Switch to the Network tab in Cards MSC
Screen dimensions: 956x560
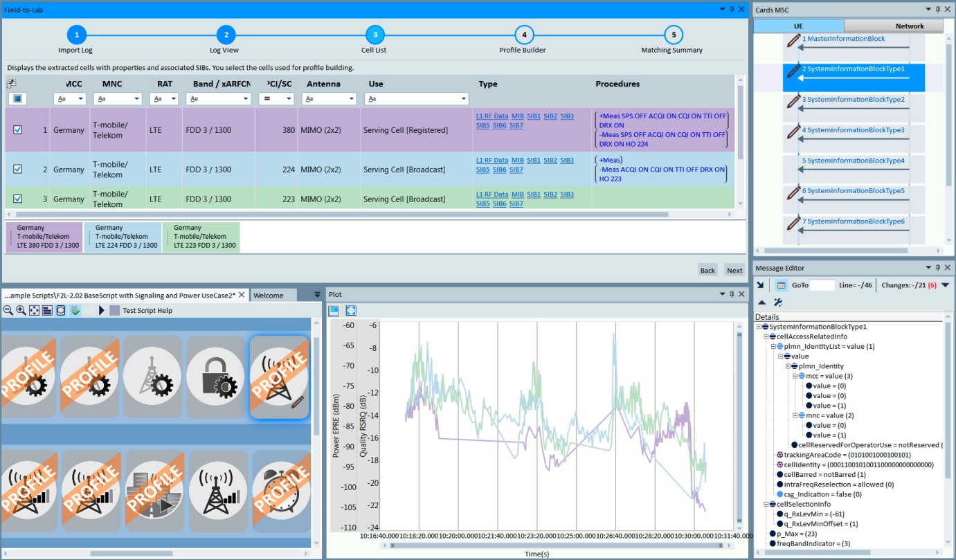[x=909, y=26]
